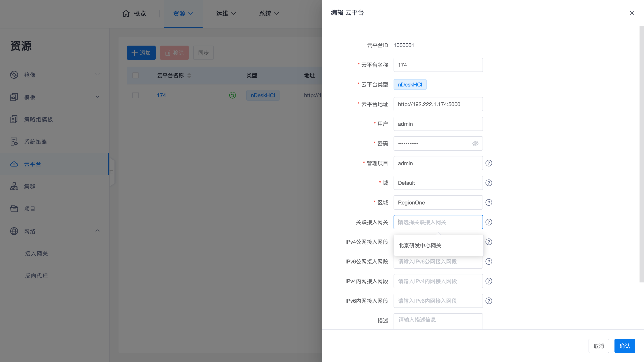
Task: Click the 概览 home icon
Action: 126,13
